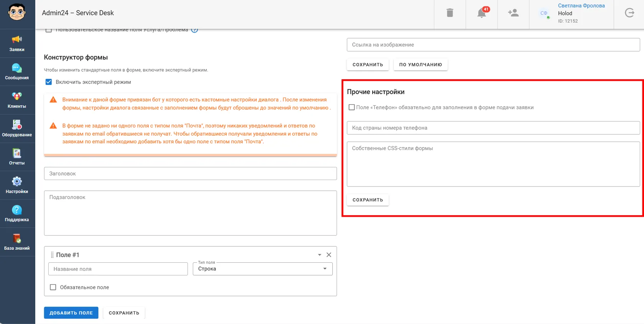Collapse Поле #1 with the arrow
644x324 pixels.
[319, 255]
